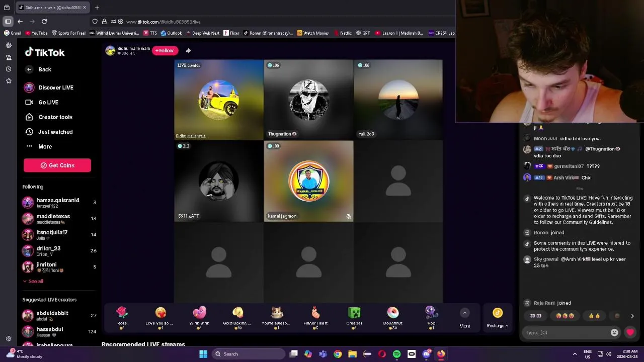Open Spotify from the taskbar
644x362 pixels.
[x=396, y=354]
